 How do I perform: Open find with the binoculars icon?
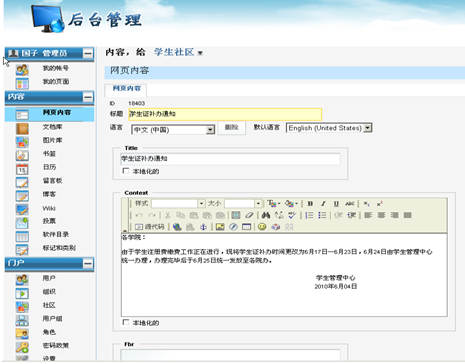266,215
